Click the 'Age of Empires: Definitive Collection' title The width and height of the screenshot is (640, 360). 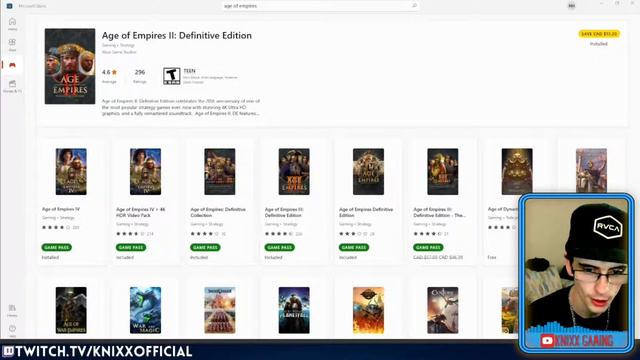tap(218, 212)
